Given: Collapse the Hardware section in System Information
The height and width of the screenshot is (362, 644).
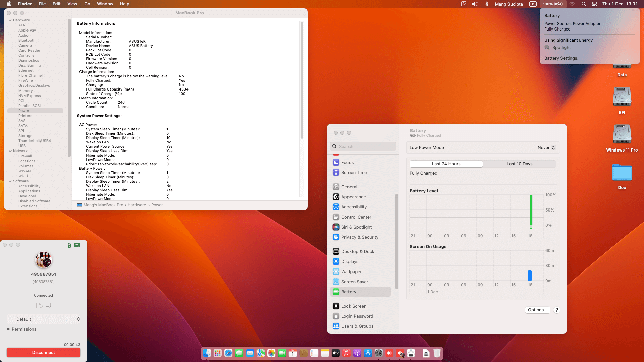Looking at the screenshot, I should coord(10,20).
